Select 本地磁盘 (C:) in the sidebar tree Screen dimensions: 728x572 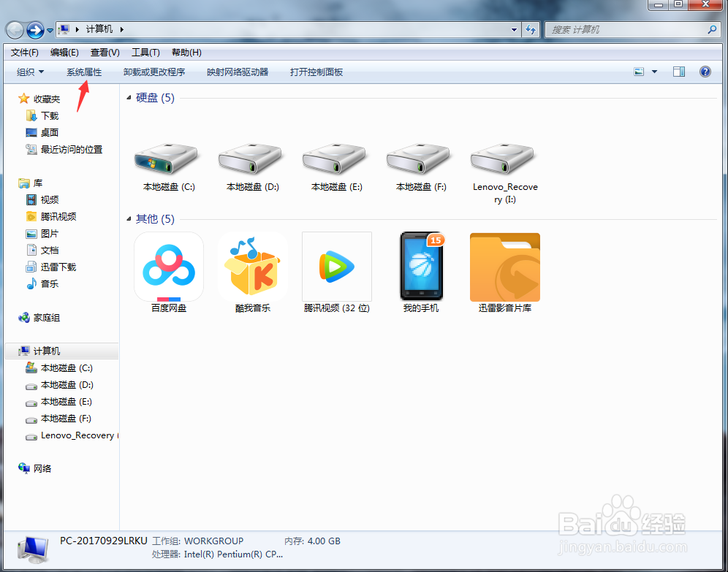tap(67, 368)
